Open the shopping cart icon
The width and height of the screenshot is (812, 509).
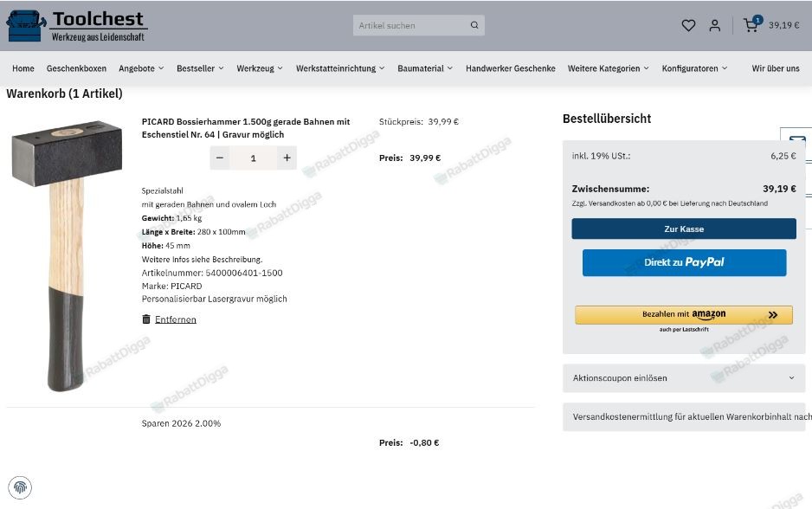(x=751, y=24)
